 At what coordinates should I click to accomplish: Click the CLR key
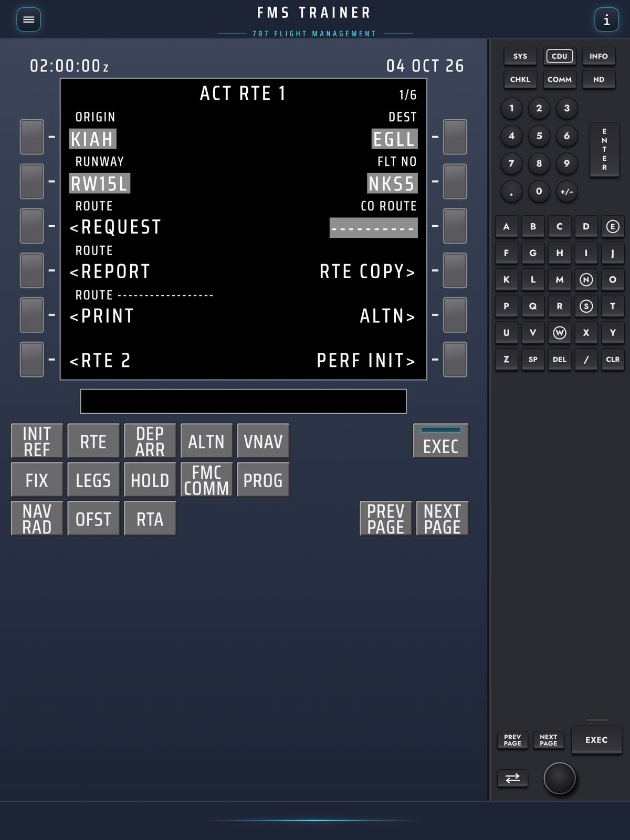click(613, 360)
